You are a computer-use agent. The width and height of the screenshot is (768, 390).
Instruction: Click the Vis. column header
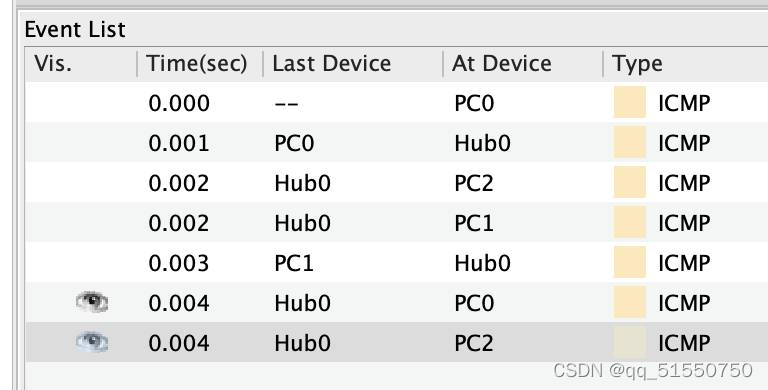81,64
